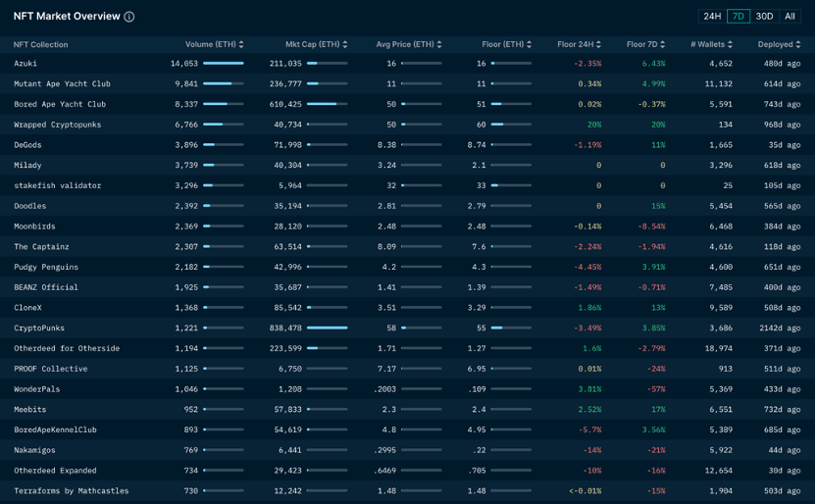Sort by Deployed arrows

[x=797, y=45]
